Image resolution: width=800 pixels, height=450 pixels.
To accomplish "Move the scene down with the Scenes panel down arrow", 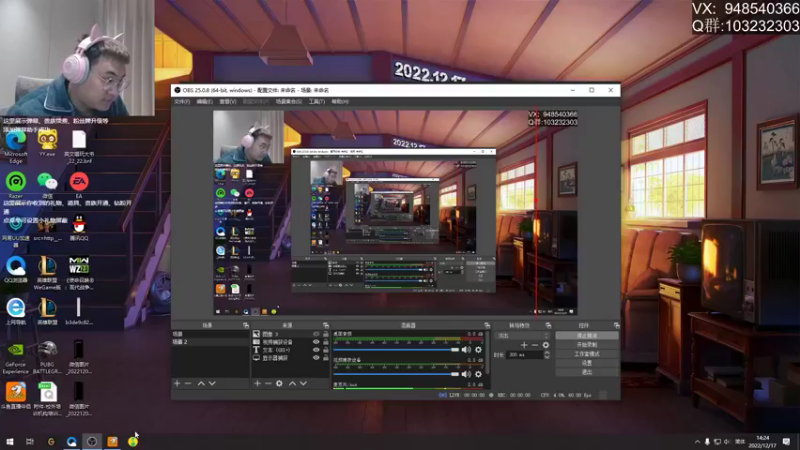I will pyautogui.click(x=212, y=383).
